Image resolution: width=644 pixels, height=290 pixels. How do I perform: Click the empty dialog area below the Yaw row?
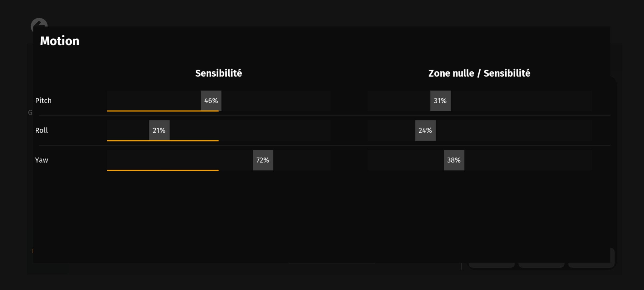click(322, 215)
